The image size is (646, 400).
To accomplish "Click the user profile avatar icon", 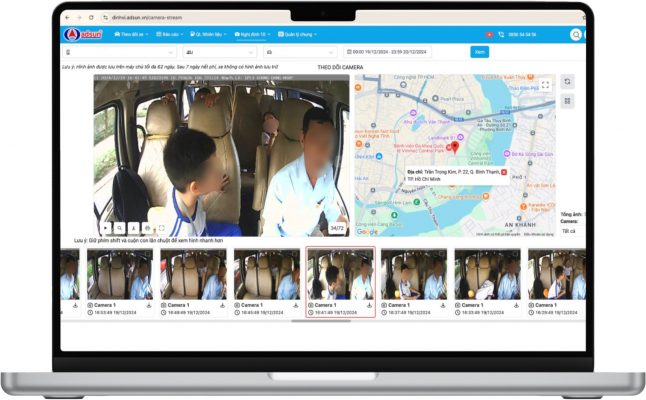I will tap(577, 34).
